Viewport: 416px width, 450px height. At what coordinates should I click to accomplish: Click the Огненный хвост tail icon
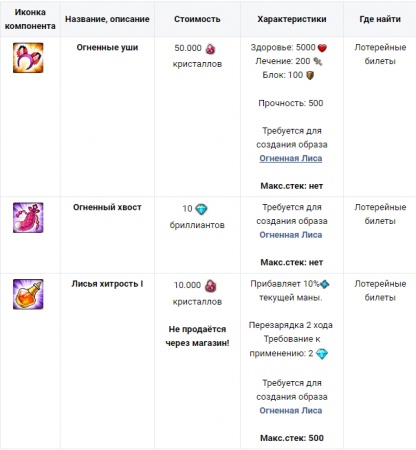28,218
